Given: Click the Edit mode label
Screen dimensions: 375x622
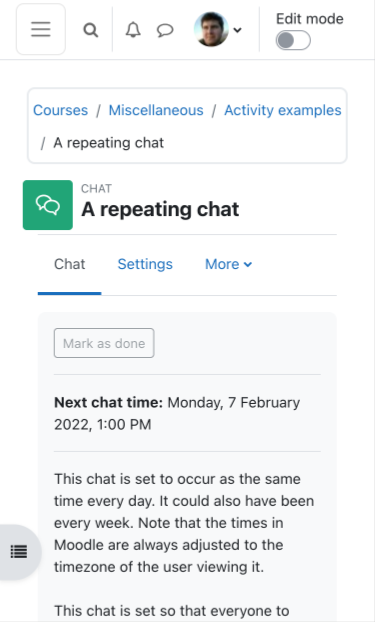Looking at the screenshot, I should pos(310,19).
